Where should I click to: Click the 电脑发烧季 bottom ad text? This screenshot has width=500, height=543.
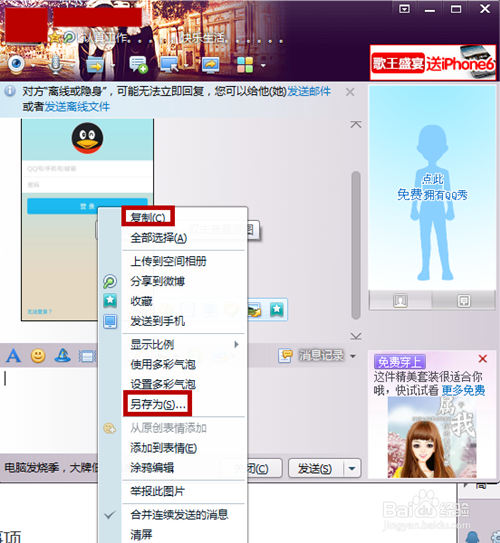51,468
